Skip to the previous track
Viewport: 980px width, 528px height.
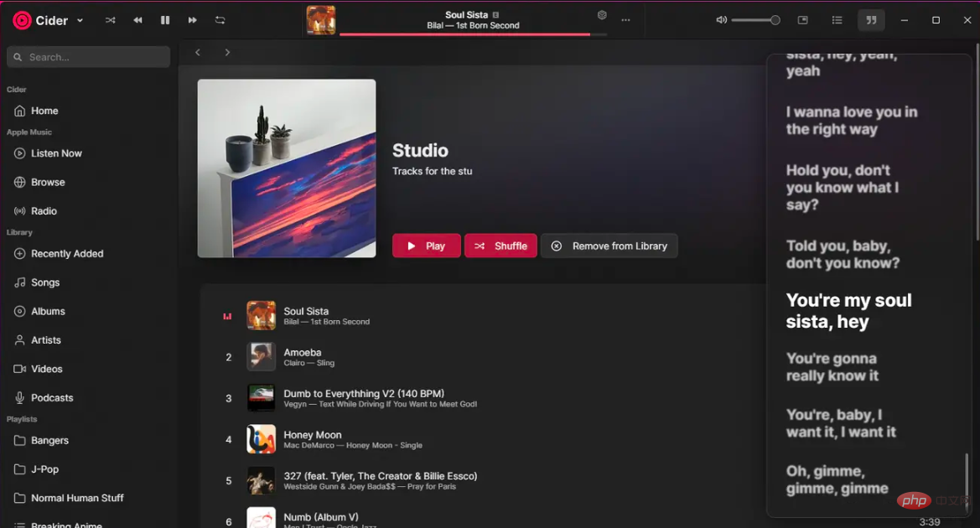pos(137,20)
